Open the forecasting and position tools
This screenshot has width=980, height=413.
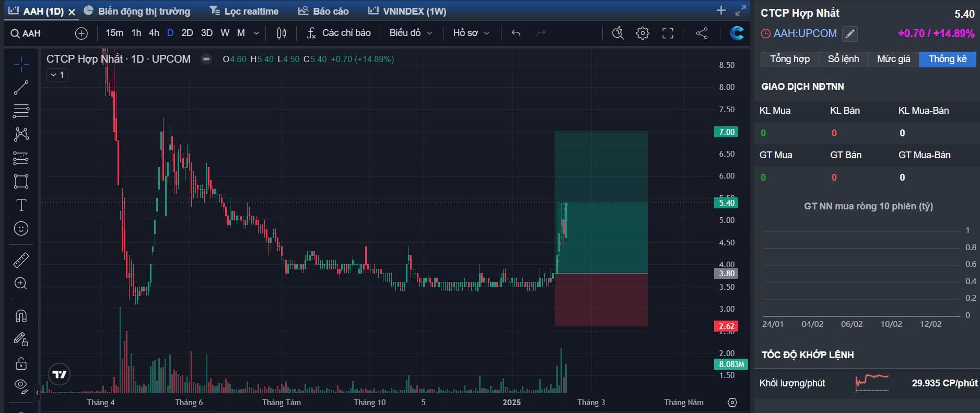21,158
